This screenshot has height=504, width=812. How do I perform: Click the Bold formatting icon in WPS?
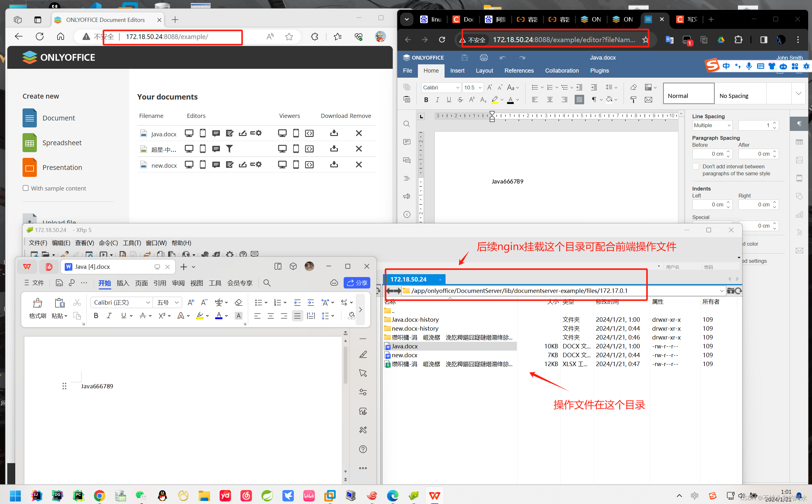click(96, 315)
